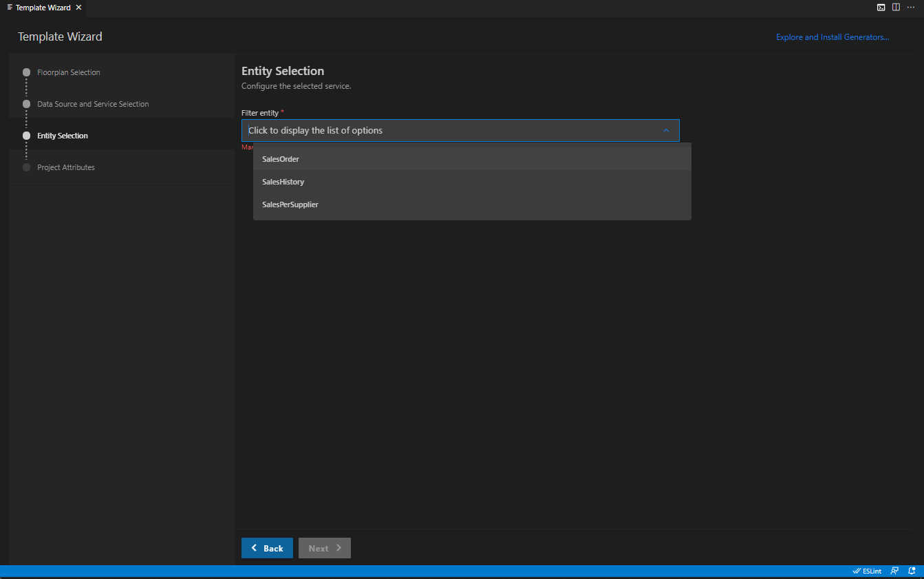Switch to the Template Wizard tab
This screenshot has width=924, height=579.
[x=43, y=8]
